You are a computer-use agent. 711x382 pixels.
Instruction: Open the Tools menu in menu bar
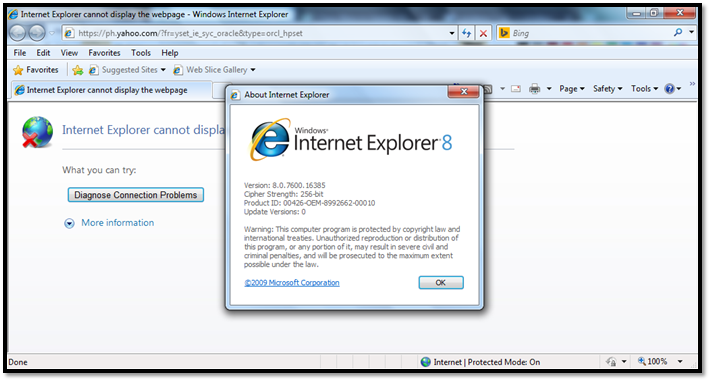[141, 53]
